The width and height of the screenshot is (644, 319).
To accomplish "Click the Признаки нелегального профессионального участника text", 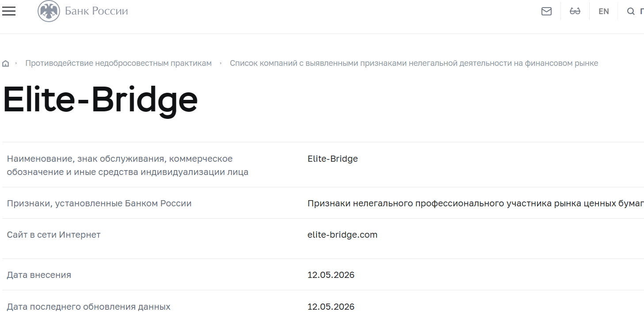I will click(x=476, y=203).
